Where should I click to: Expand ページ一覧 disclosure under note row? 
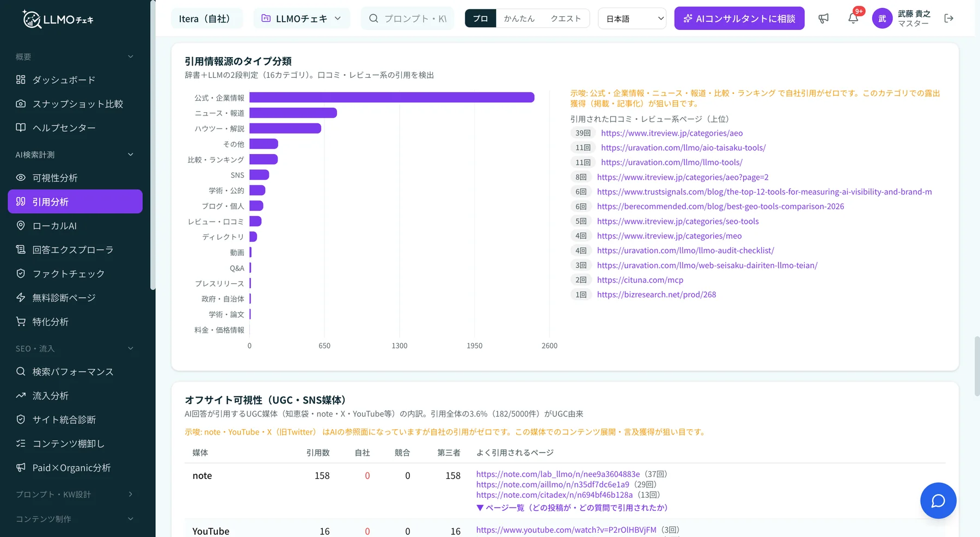pos(572,508)
